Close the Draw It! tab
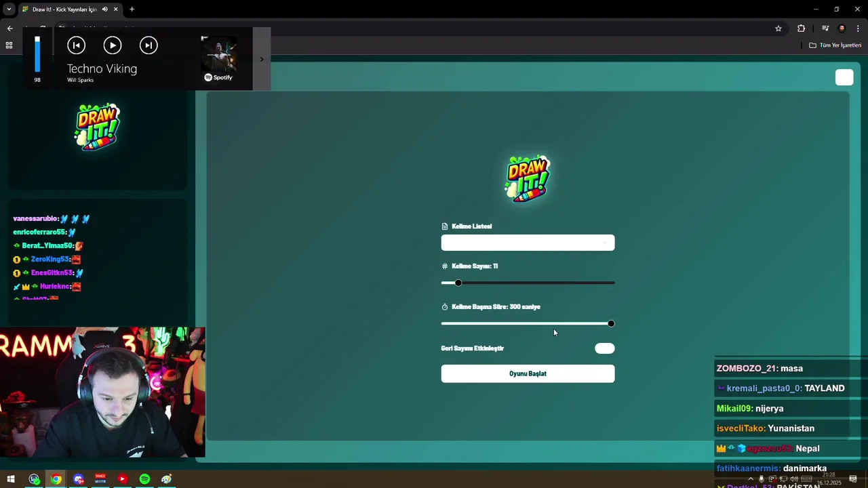This screenshot has width=868, height=488. point(116,9)
